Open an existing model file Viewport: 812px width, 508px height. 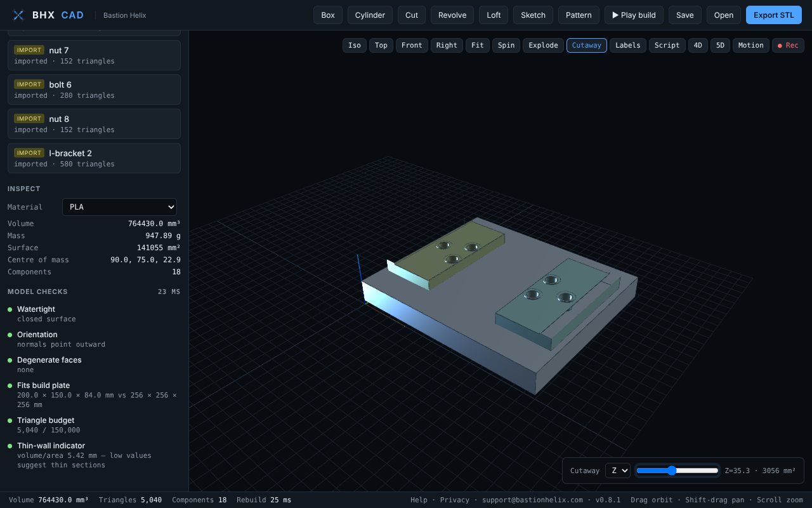point(724,15)
